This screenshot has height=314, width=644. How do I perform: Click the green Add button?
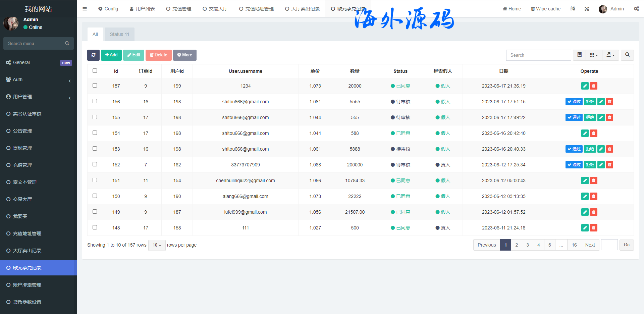pos(111,55)
